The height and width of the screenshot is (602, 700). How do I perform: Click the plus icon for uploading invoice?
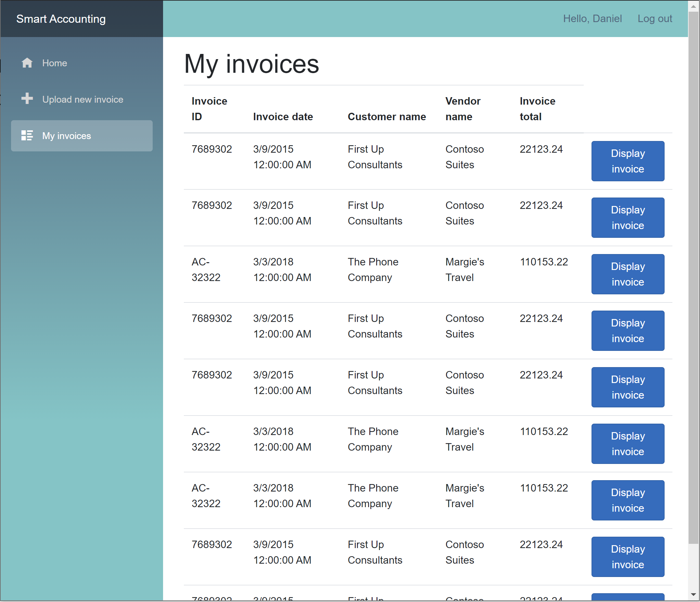27,99
